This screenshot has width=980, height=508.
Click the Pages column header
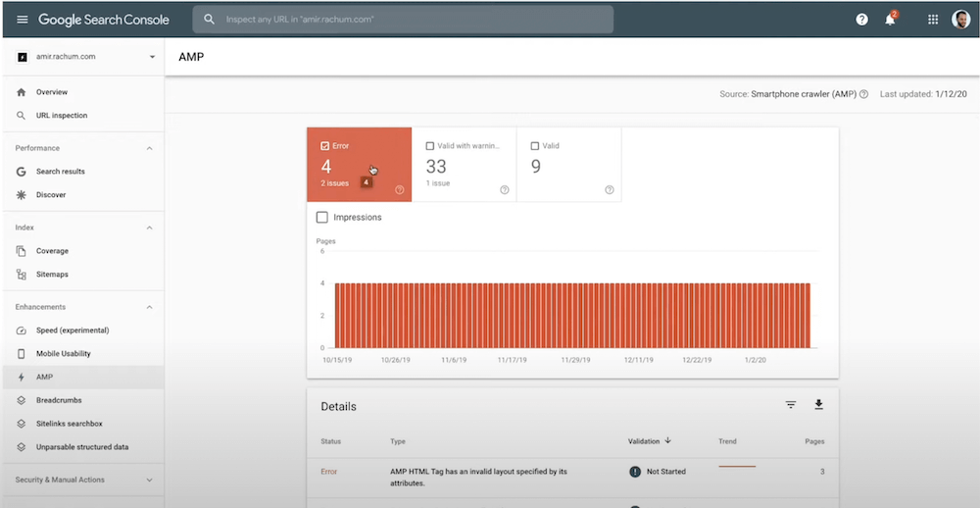pyautogui.click(x=814, y=441)
